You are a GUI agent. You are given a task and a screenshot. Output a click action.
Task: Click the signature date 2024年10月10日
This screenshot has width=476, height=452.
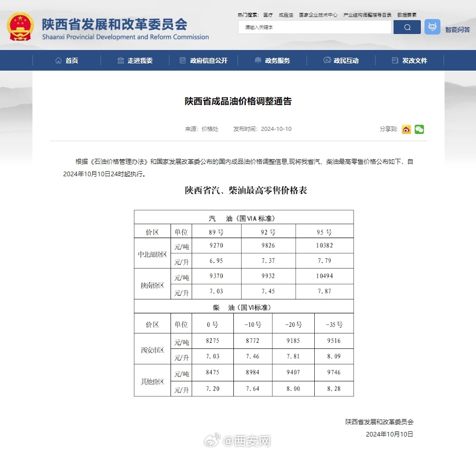click(x=389, y=434)
